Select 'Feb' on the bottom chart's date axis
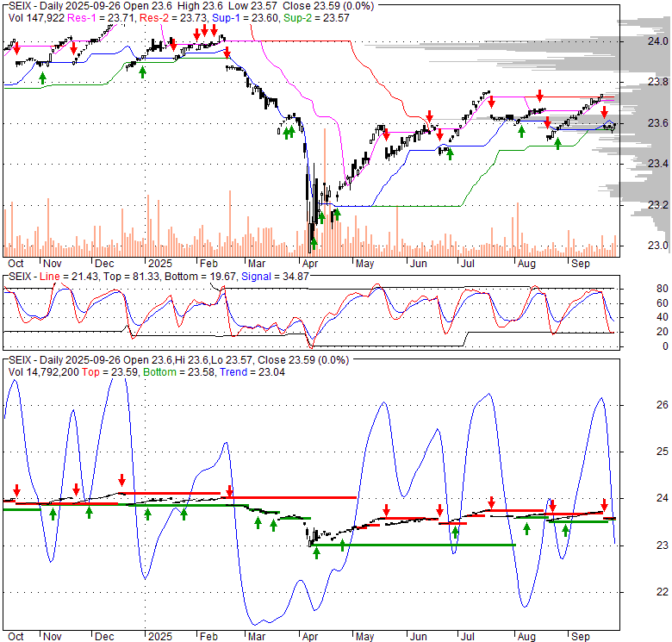Image resolution: width=672 pixels, height=642 pixels. (x=208, y=637)
